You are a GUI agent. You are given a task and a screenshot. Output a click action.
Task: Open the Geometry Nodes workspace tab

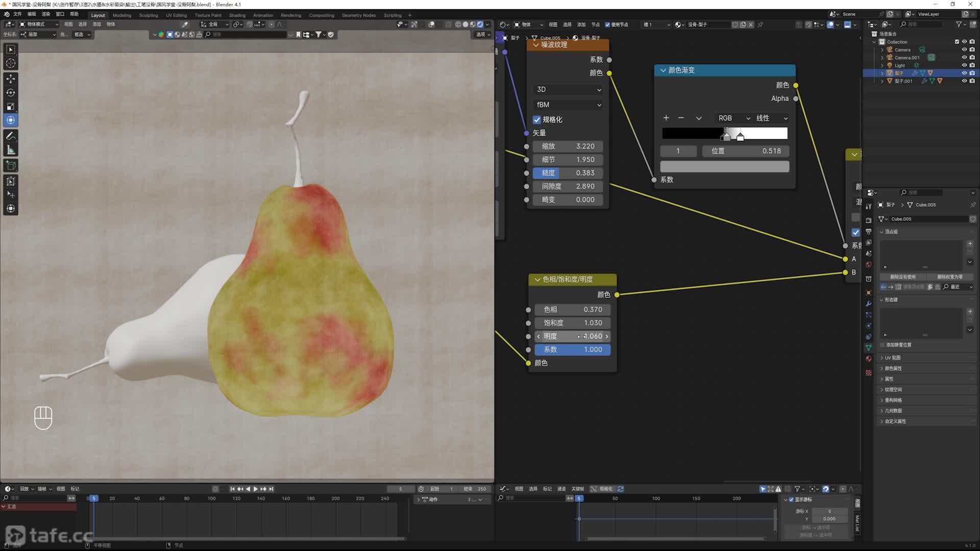tap(358, 15)
